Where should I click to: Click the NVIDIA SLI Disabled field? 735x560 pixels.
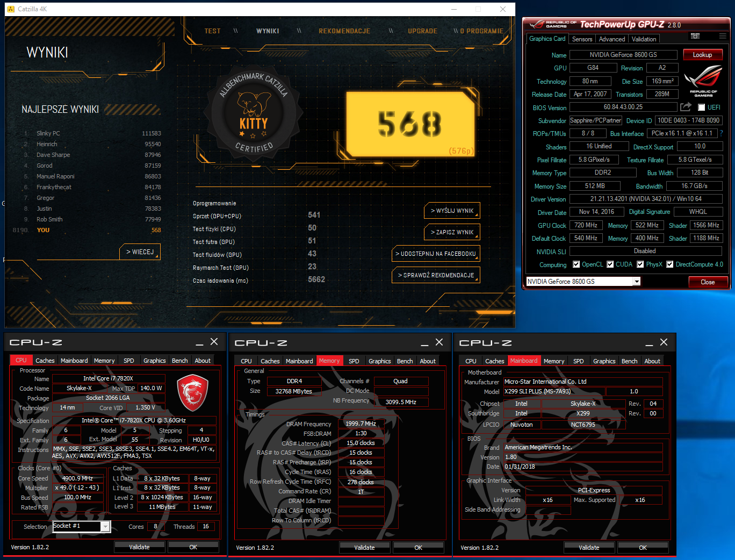(x=646, y=251)
